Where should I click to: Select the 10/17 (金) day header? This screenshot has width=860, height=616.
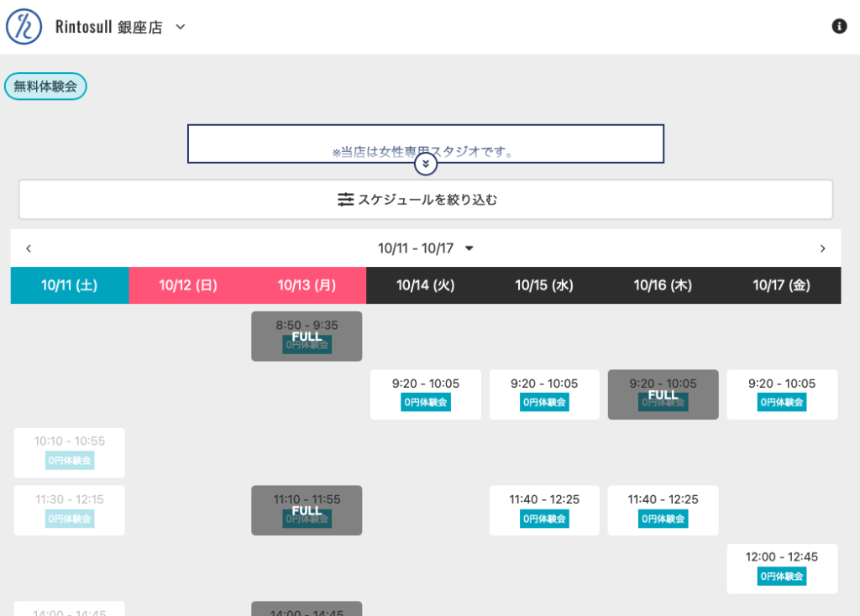pos(781,285)
